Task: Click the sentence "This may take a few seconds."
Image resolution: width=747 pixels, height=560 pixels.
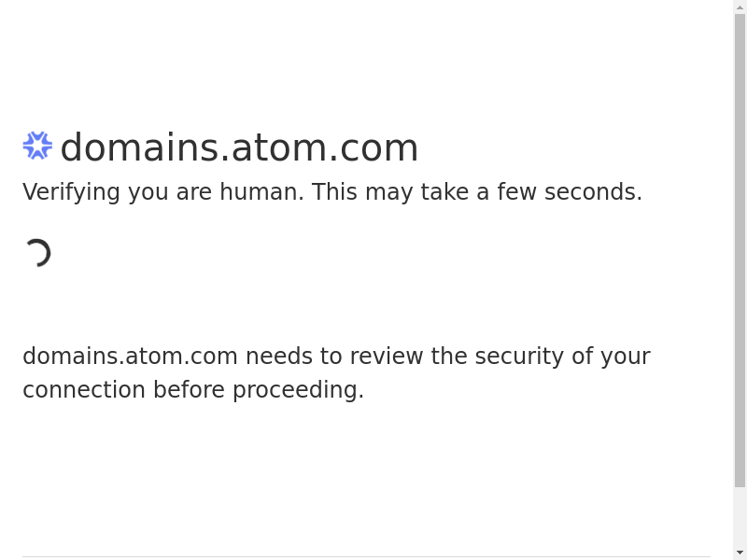Action: coord(476,192)
